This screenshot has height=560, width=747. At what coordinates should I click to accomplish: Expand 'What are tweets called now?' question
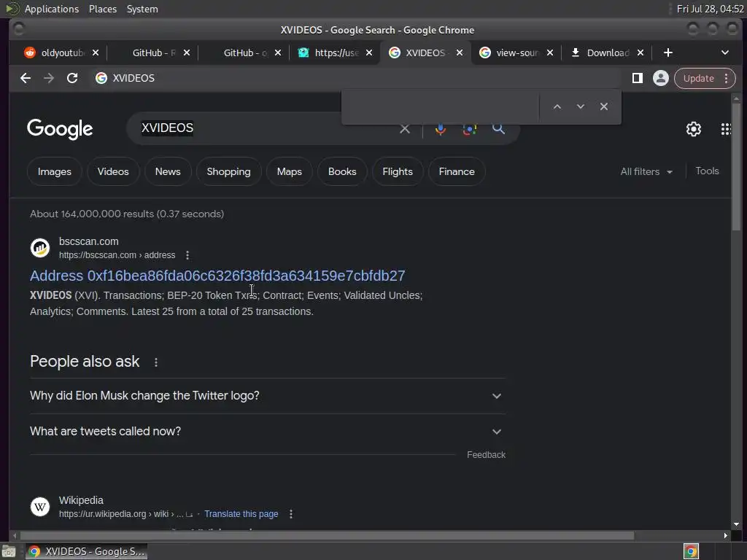(267, 432)
